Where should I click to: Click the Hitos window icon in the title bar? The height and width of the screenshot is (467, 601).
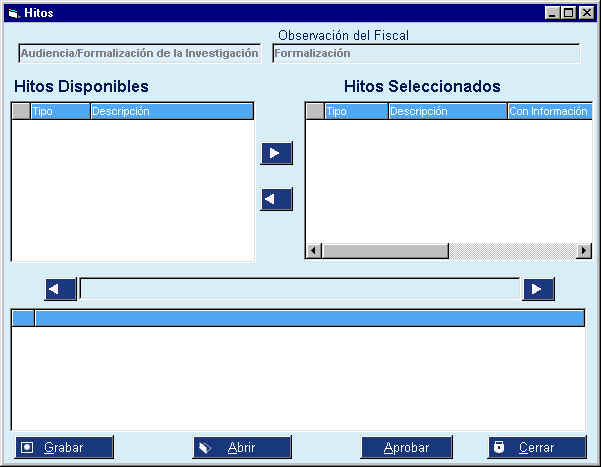click(x=14, y=13)
